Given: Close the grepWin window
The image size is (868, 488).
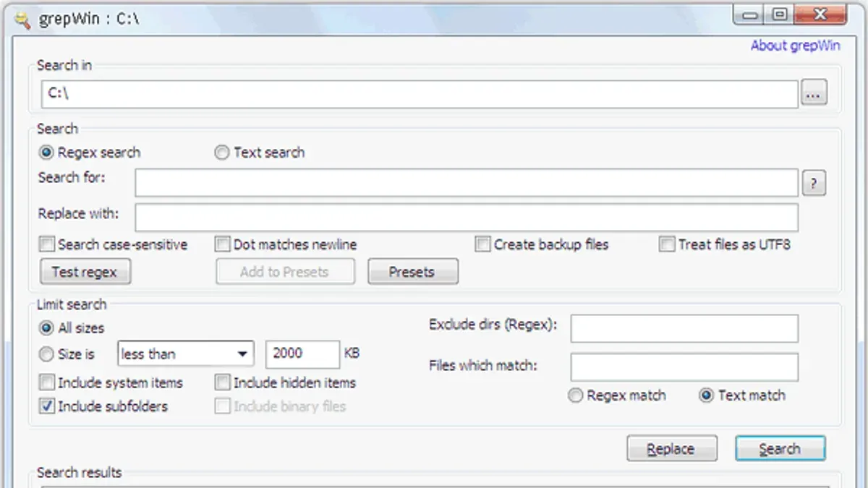Looking at the screenshot, I should coord(820,14).
